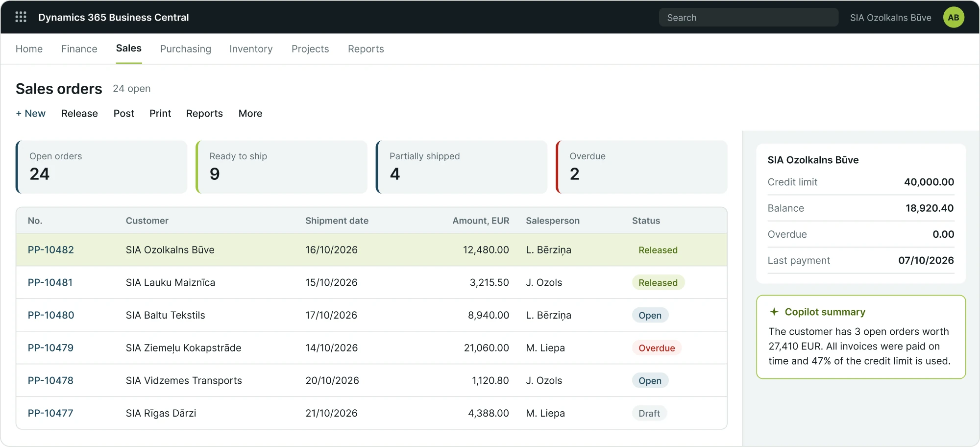Click the Last payment date 07/10/2026
980x447 pixels.
tap(926, 260)
